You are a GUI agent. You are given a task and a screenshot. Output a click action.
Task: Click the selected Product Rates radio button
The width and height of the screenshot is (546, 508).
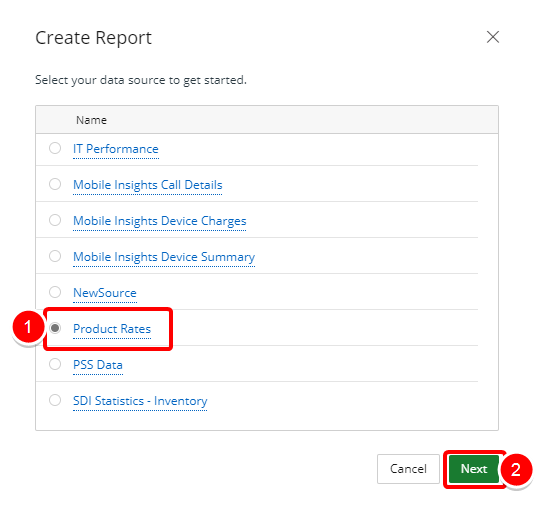click(x=55, y=328)
